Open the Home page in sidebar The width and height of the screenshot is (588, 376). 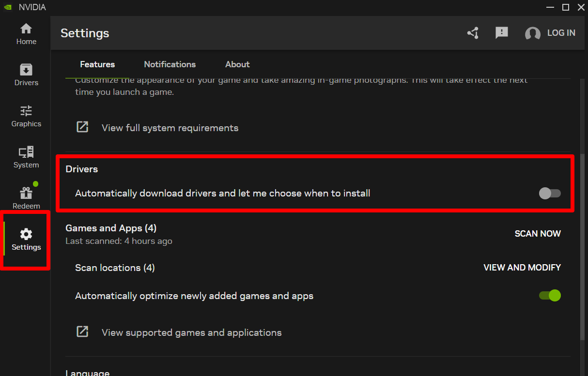coord(26,34)
